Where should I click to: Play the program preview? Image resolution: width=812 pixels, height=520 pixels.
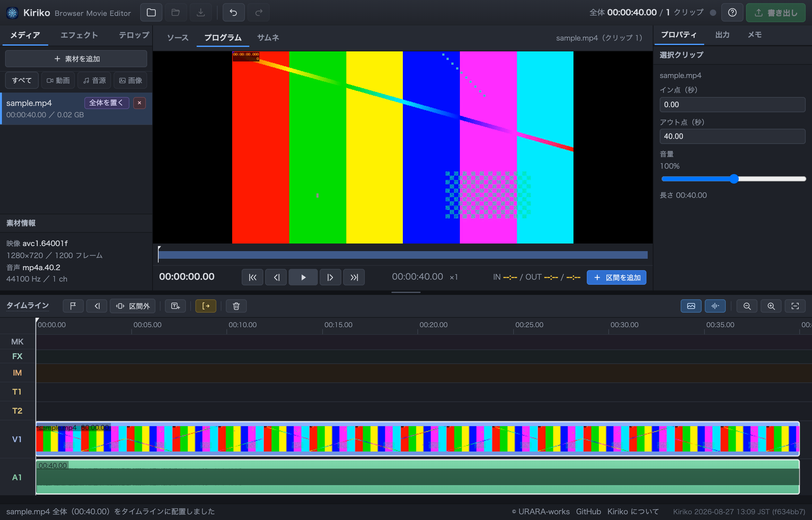pos(303,277)
